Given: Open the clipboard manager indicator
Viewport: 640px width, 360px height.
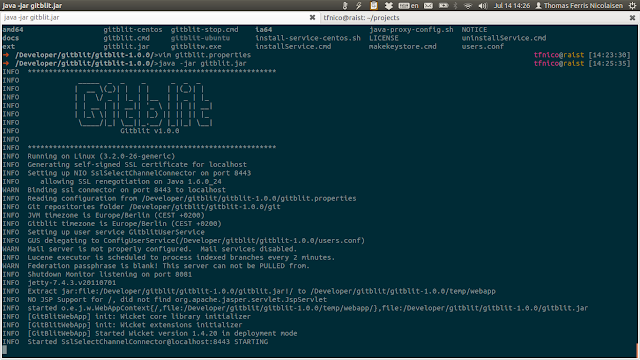Looking at the screenshot, I should click(x=373, y=5).
